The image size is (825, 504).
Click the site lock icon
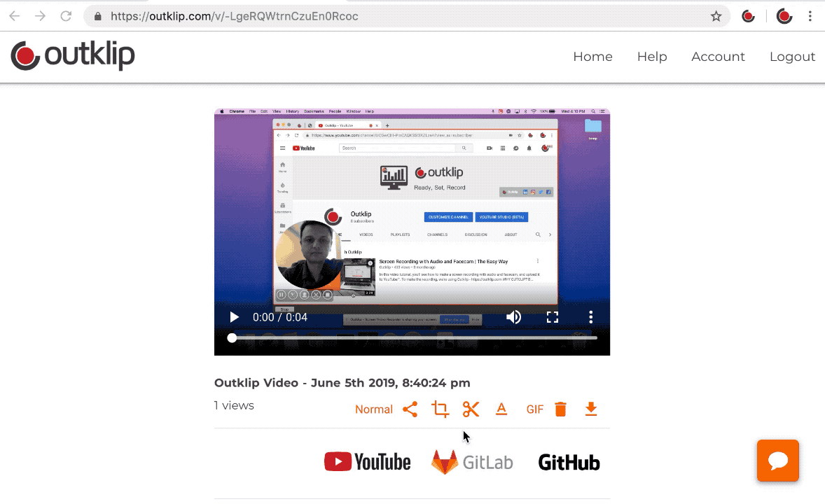[x=98, y=16]
